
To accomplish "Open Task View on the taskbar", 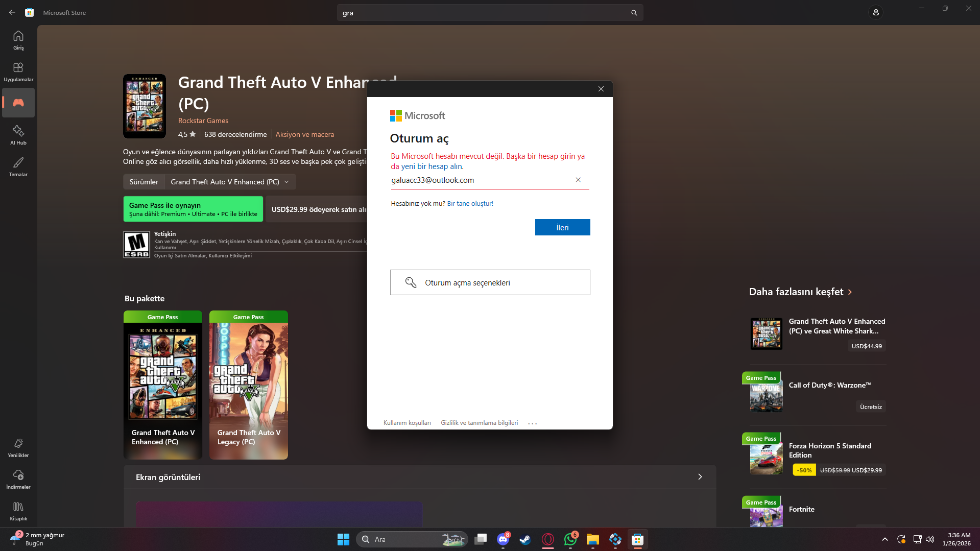I will [481, 539].
